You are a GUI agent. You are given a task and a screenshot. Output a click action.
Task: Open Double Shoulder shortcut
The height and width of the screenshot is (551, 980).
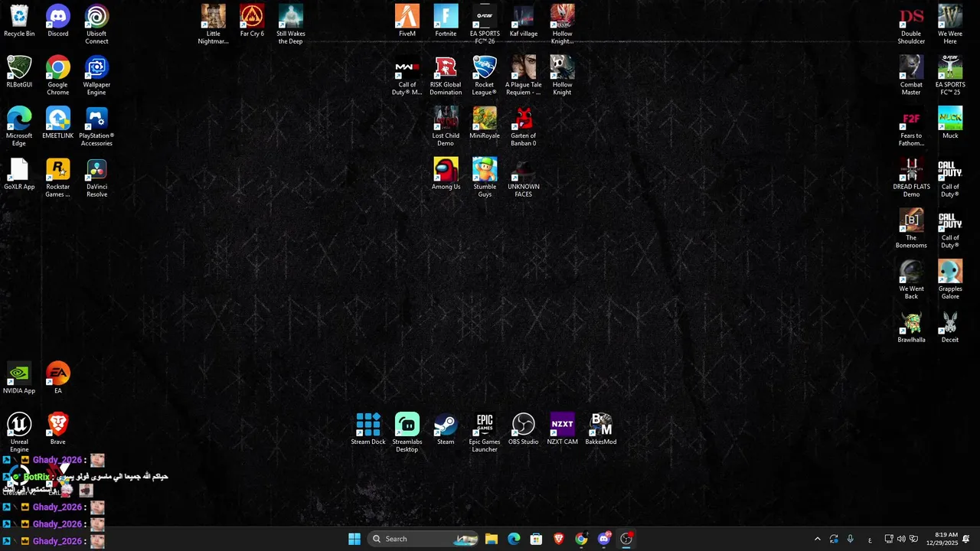pyautogui.click(x=911, y=24)
